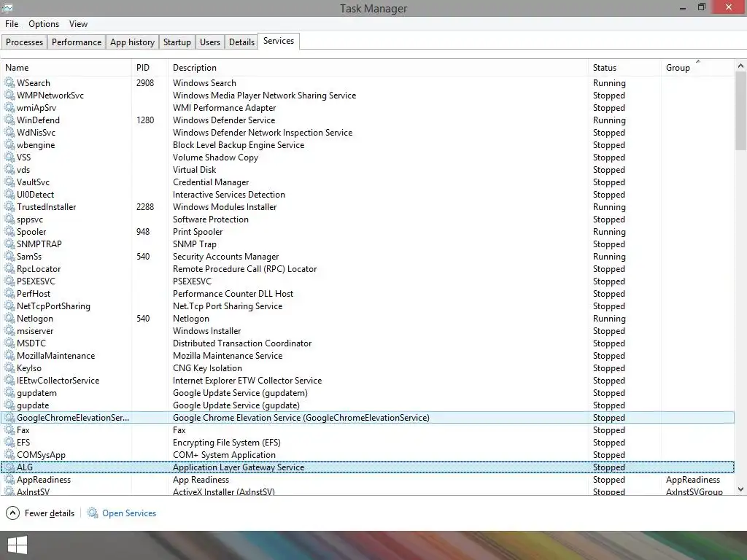Open the Options menu
747x560 pixels.
(43, 24)
